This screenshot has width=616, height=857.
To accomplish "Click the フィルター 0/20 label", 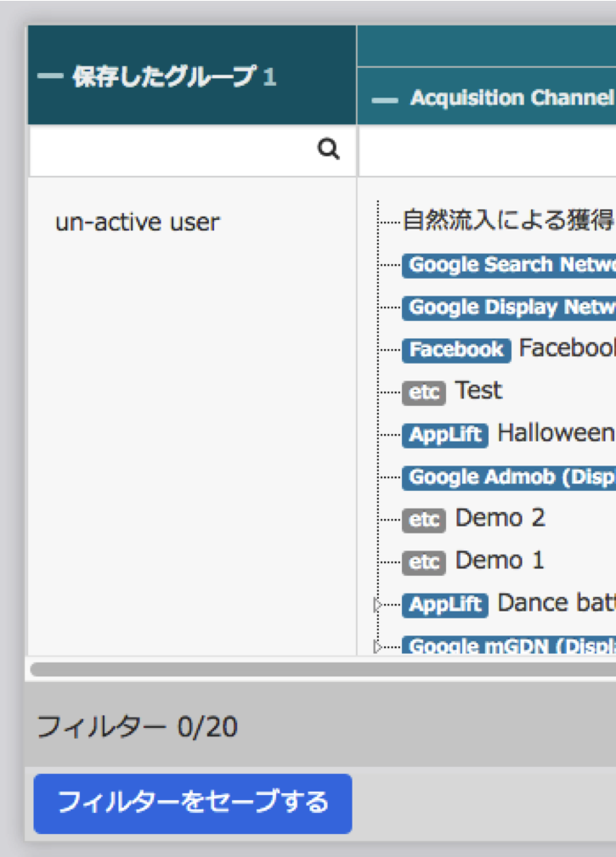I will coord(137,727).
